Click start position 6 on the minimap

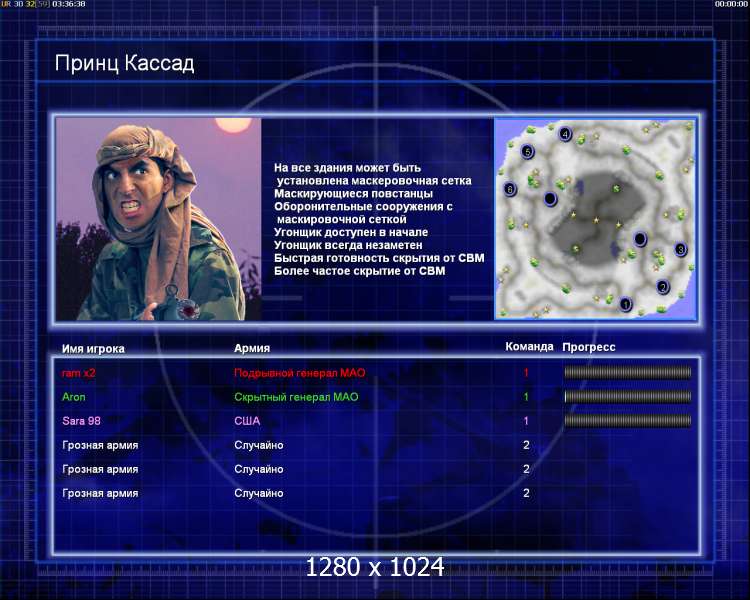point(510,189)
